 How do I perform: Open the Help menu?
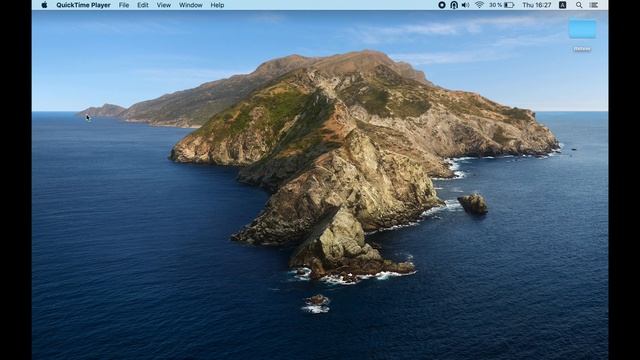tap(217, 5)
